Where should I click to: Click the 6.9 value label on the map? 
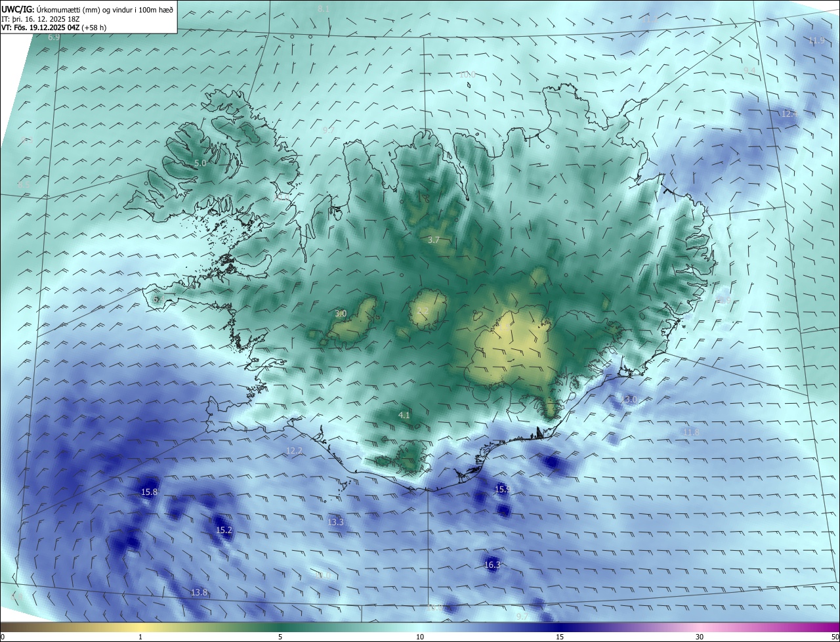pos(54,37)
